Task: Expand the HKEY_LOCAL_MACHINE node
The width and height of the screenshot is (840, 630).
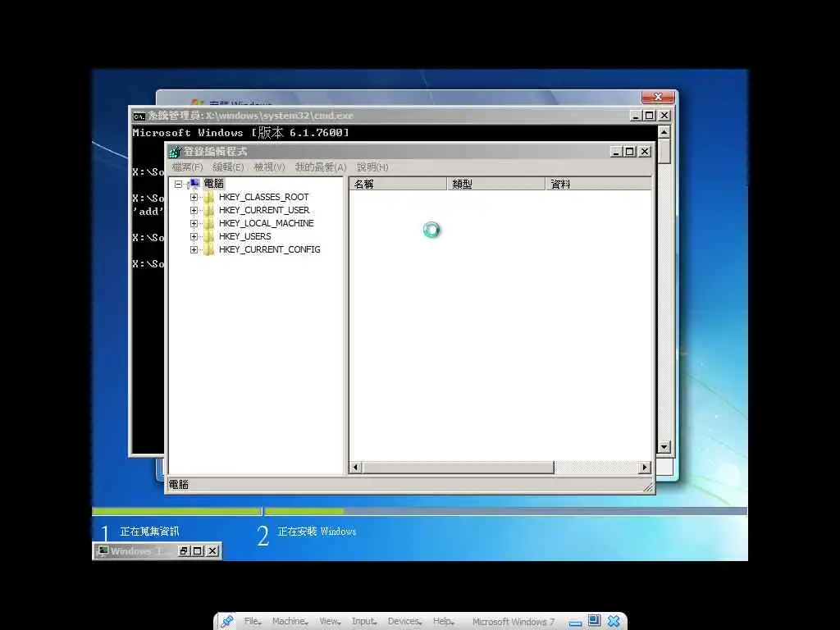Action: coord(194,223)
